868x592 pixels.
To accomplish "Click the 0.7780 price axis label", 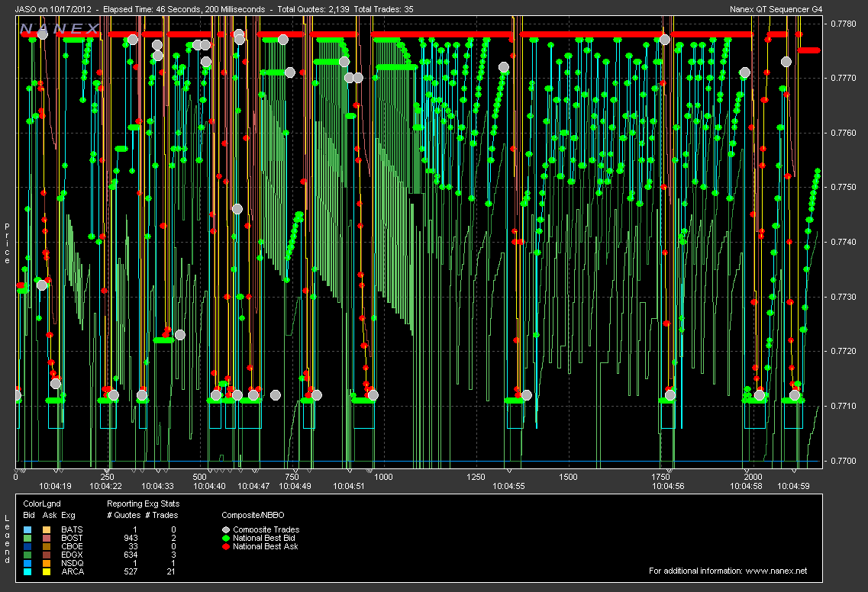I will [x=843, y=24].
